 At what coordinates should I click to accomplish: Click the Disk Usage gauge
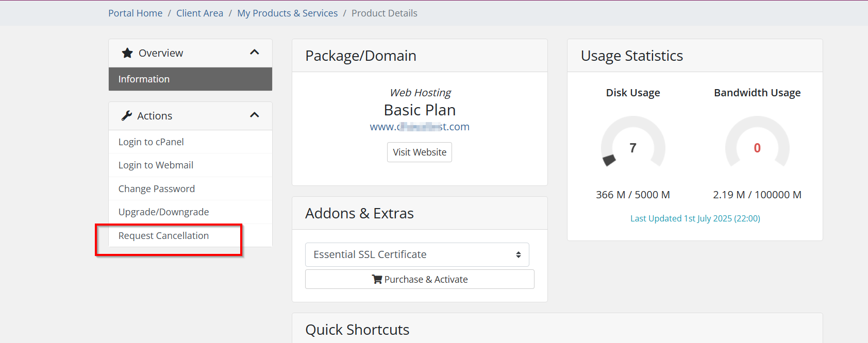[x=633, y=147]
